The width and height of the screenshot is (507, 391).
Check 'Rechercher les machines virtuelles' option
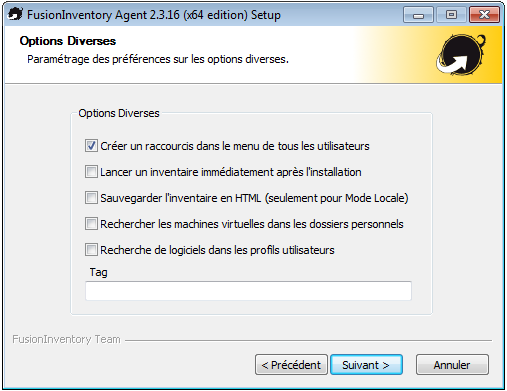coord(91,224)
